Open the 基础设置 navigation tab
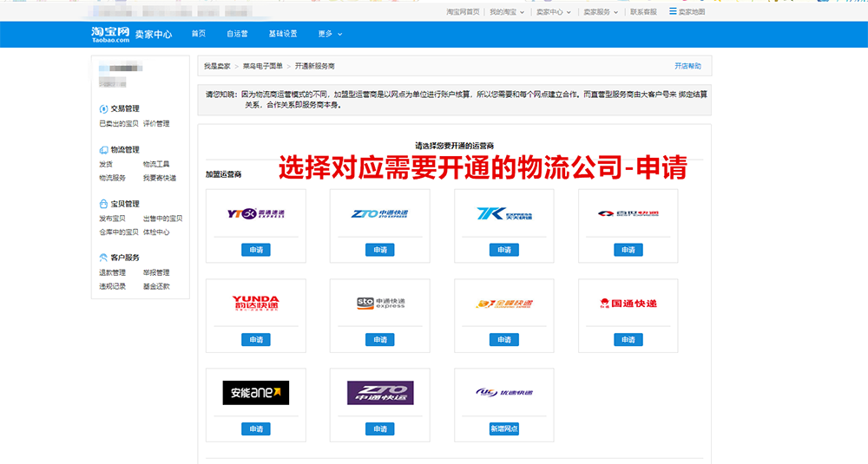 (x=283, y=35)
